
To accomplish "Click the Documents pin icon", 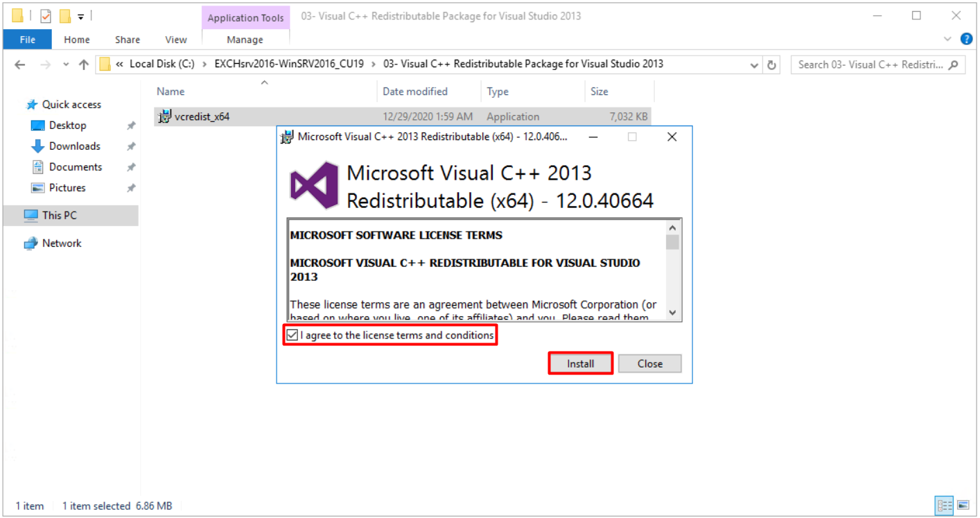I will tap(131, 168).
